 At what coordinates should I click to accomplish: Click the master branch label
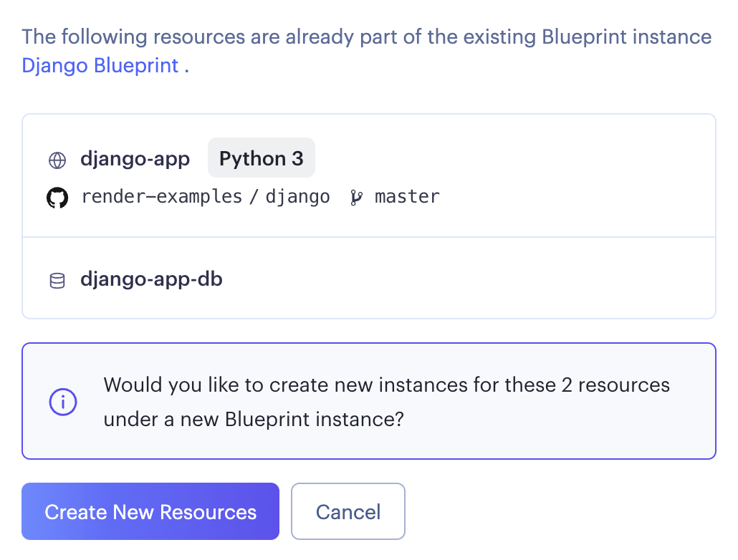click(407, 196)
